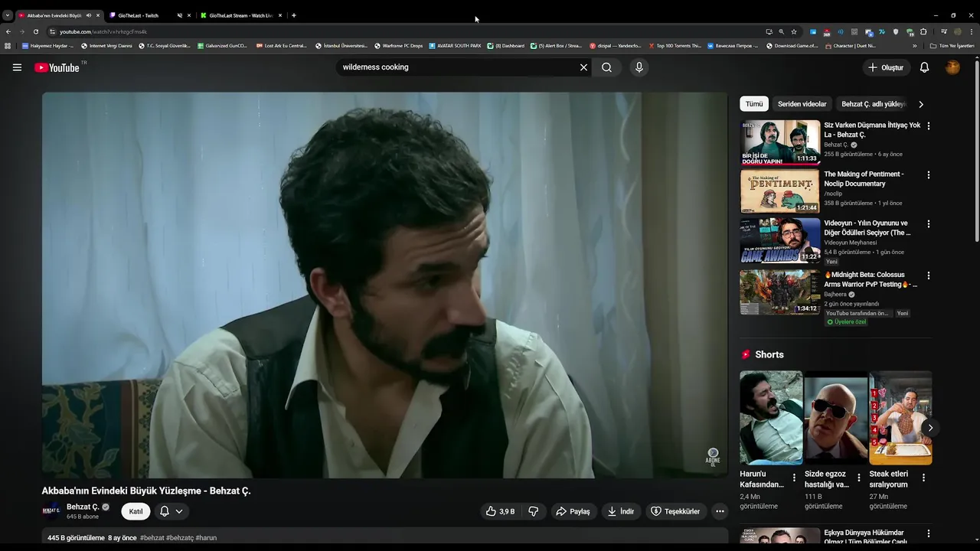Open the account avatar menu
The width and height of the screenshot is (980, 551).
(952, 67)
